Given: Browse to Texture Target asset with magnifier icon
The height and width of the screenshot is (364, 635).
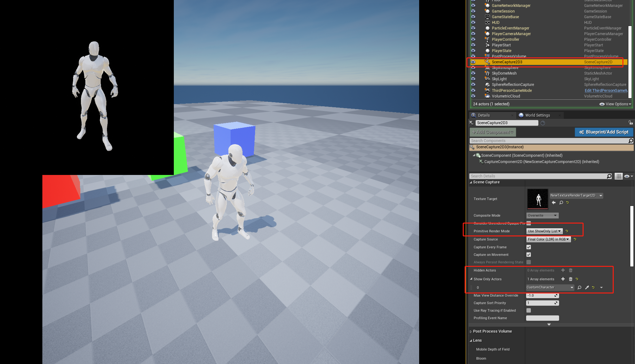Looking at the screenshot, I should tap(561, 203).
